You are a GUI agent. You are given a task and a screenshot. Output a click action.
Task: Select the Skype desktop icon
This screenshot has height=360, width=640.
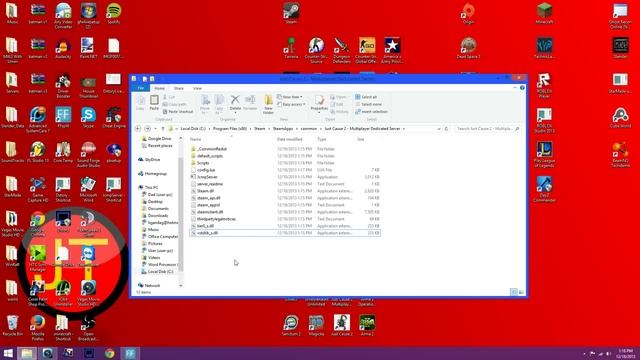[88, 118]
